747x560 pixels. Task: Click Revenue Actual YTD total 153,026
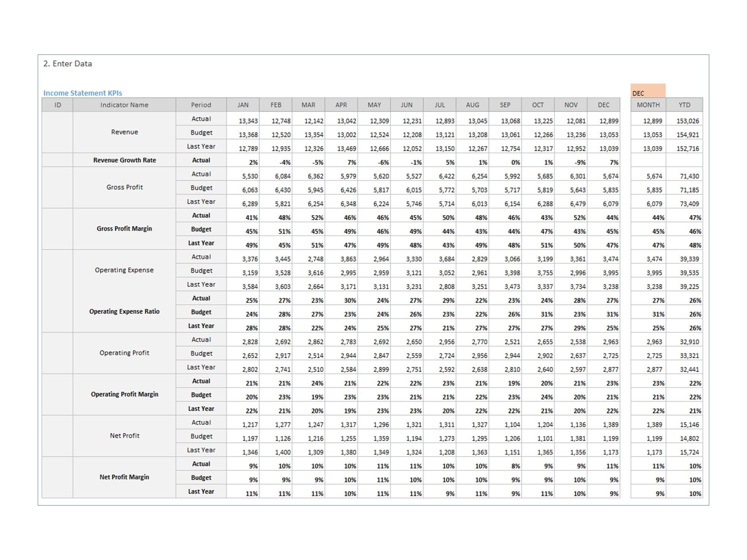click(687, 121)
